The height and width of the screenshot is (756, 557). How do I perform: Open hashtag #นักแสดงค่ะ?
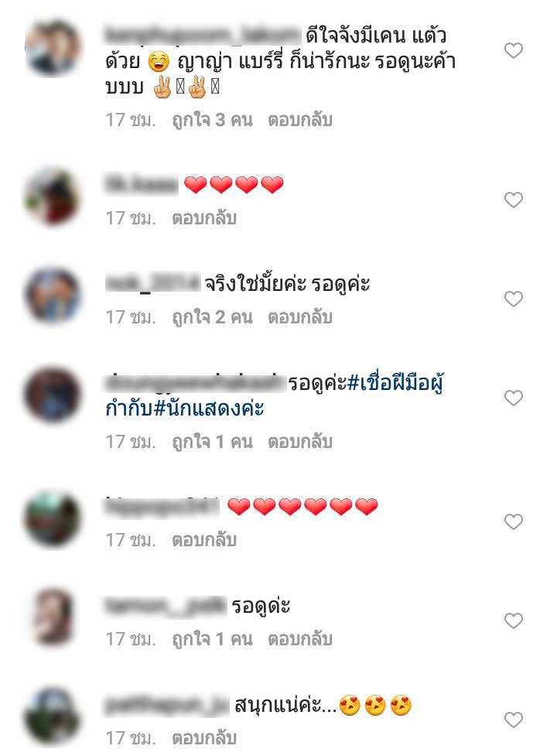[209, 409]
